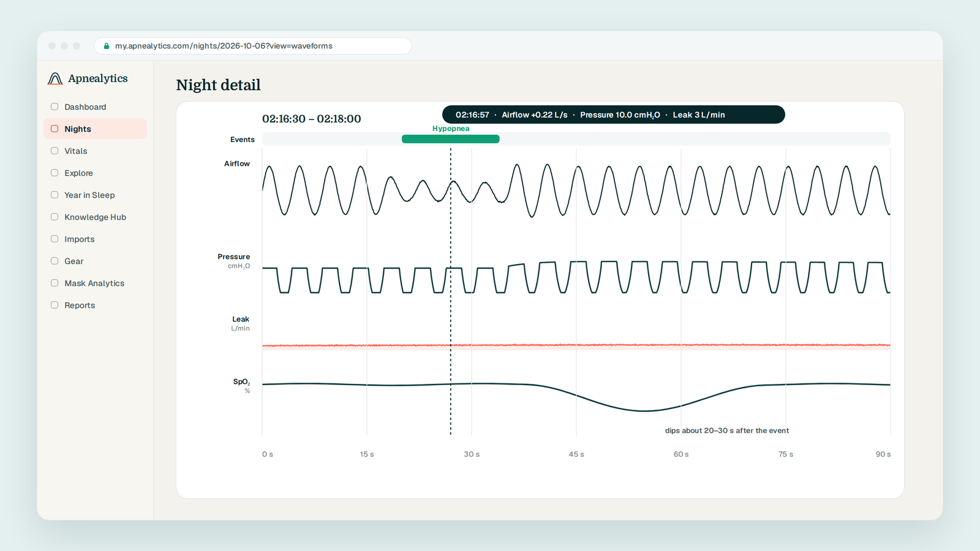Viewport: 980px width, 551px height.
Task: Click the 45 s axis tick label
Action: coord(576,454)
